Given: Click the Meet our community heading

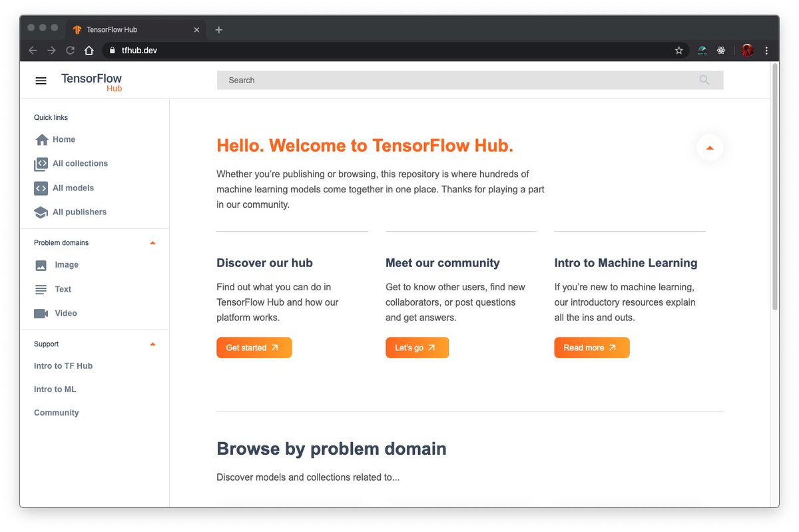Looking at the screenshot, I should 443,263.
